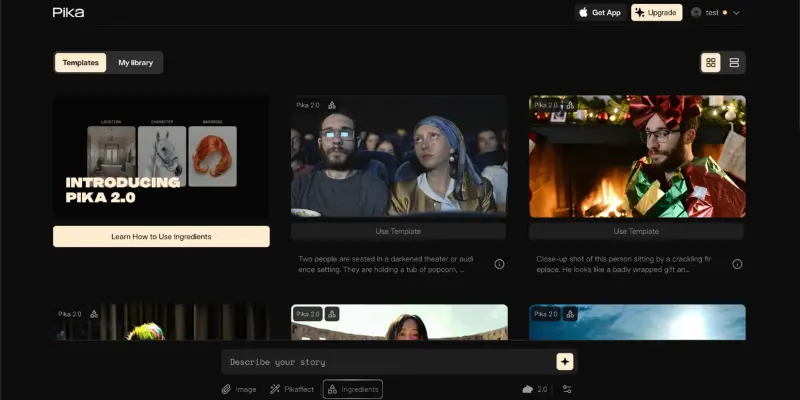The width and height of the screenshot is (800, 400).
Task: Click the Pika 2.0 badge on theater template
Action: [x=308, y=105]
